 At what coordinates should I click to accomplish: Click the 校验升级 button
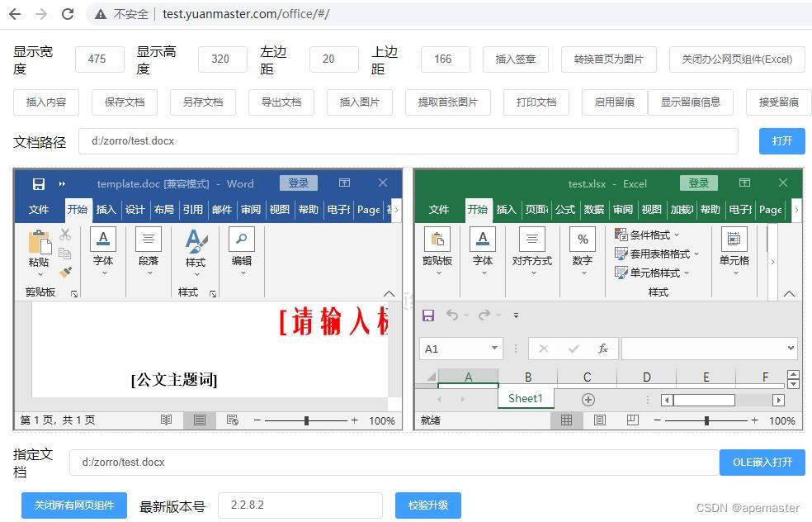coord(428,505)
